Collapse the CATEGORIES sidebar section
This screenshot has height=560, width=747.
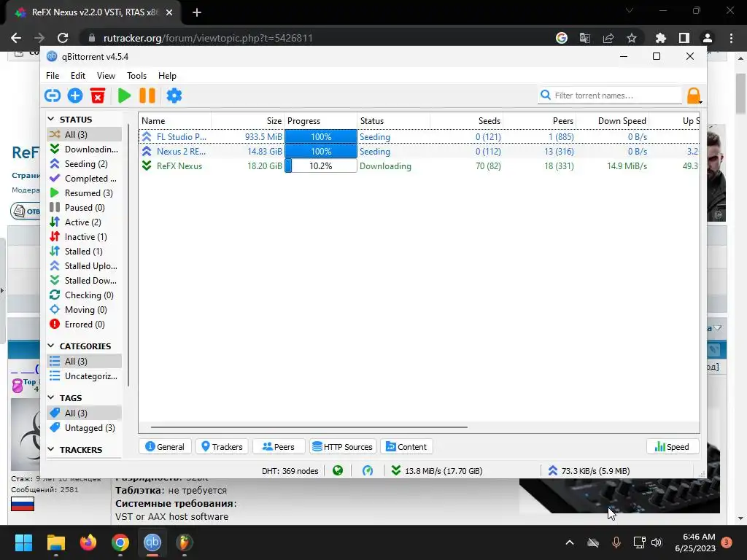(51, 345)
